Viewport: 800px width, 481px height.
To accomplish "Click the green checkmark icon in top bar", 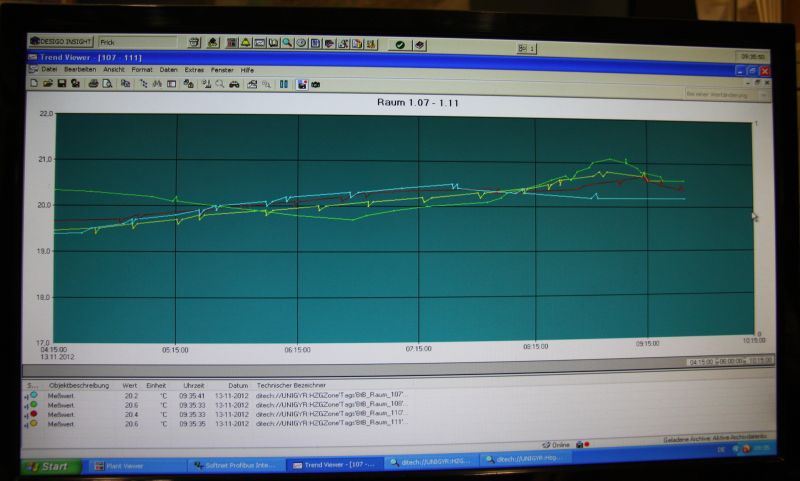I will (400, 45).
